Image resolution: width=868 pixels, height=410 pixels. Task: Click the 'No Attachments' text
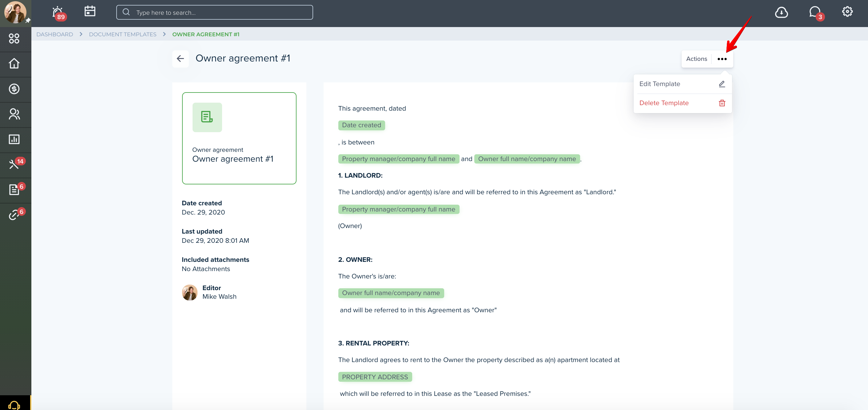[206, 269]
